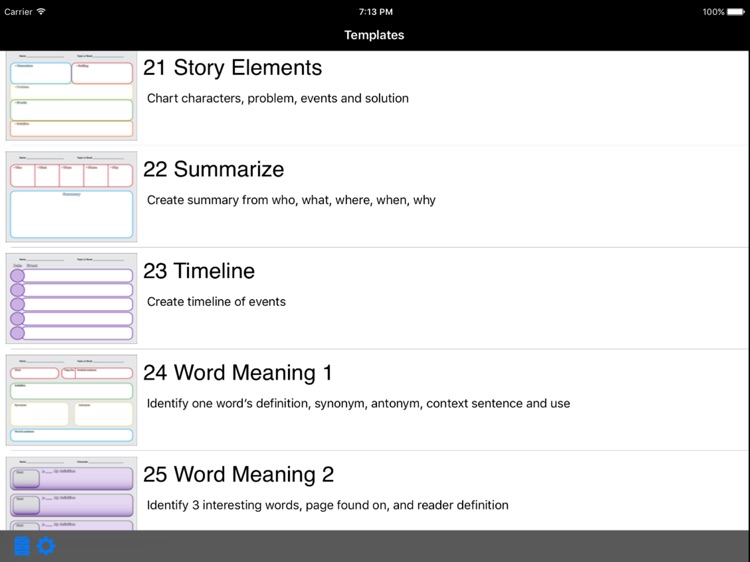The width and height of the screenshot is (750, 562).
Task: Tap the 7:13 PM clock
Action: point(375,12)
